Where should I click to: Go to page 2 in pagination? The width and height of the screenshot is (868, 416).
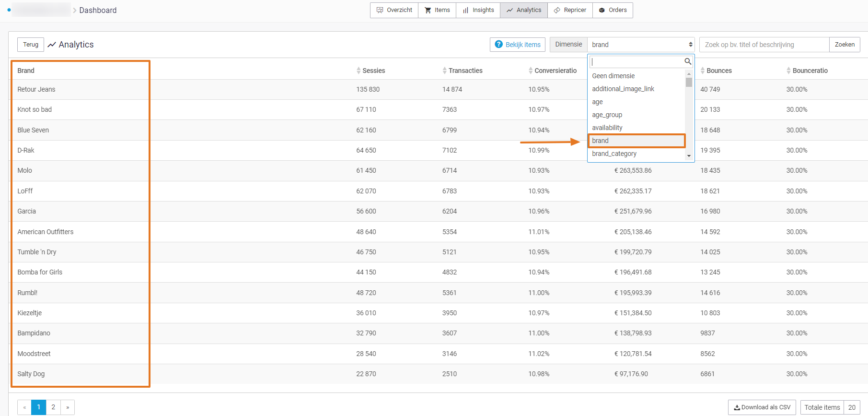coord(53,407)
